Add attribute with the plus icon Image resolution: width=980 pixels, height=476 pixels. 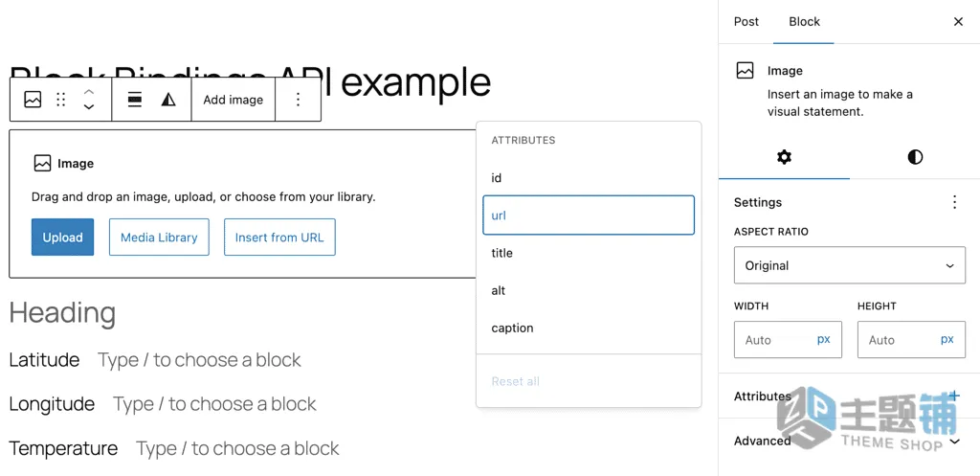click(954, 396)
